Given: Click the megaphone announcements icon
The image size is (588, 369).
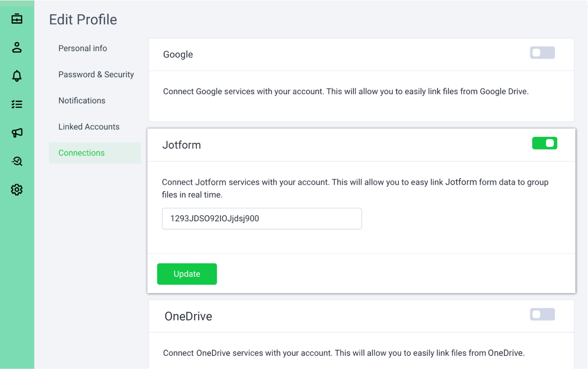Looking at the screenshot, I should tap(17, 133).
